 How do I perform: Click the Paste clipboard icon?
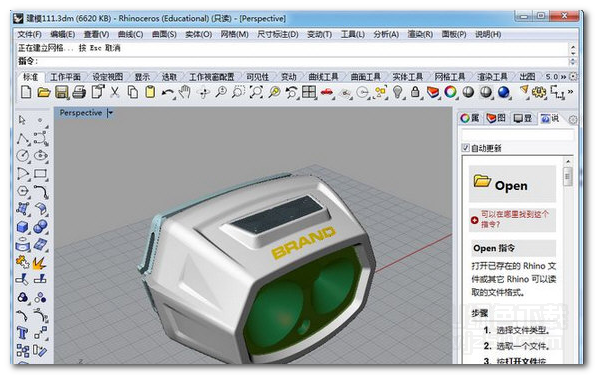[x=150, y=92]
